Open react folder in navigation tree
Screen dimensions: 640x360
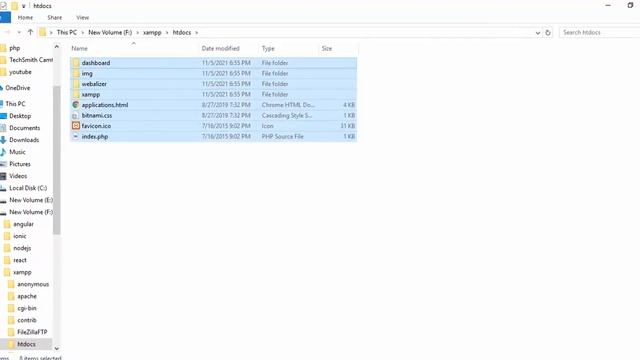point(20,260)
